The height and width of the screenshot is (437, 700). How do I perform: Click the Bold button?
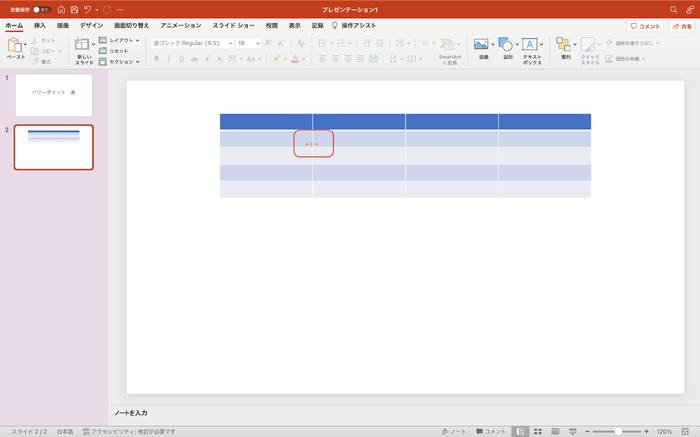point(156,58)
